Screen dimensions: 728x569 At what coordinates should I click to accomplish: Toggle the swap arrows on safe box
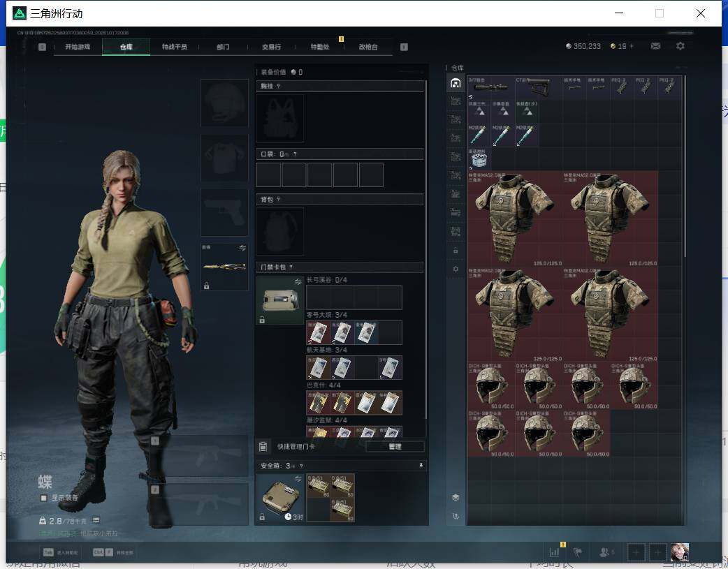(x=298, y=478)
